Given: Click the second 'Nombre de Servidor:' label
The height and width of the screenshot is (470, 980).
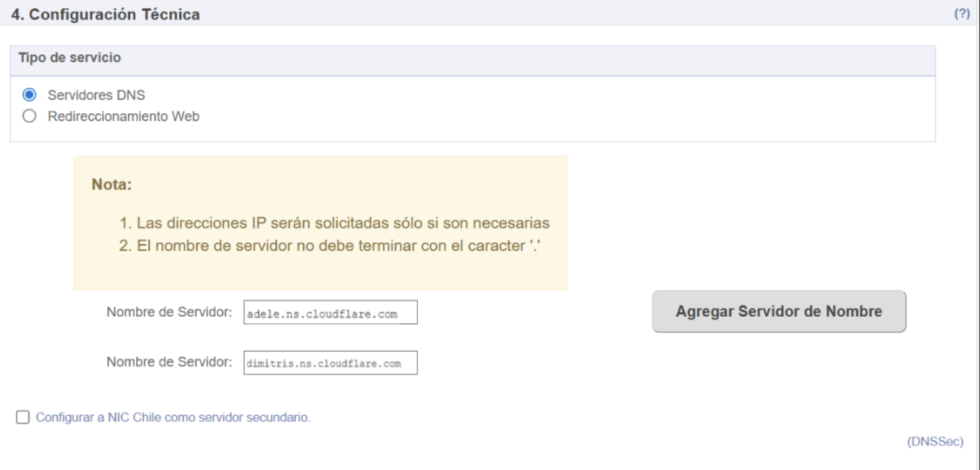Looking at the screenshot, I should point(169,362).
